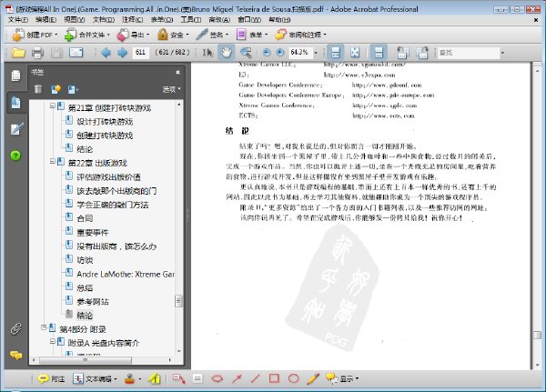Open the Tools (工具) menu
Viewport: 546px width, 392px height.
(x=190, y=20)
